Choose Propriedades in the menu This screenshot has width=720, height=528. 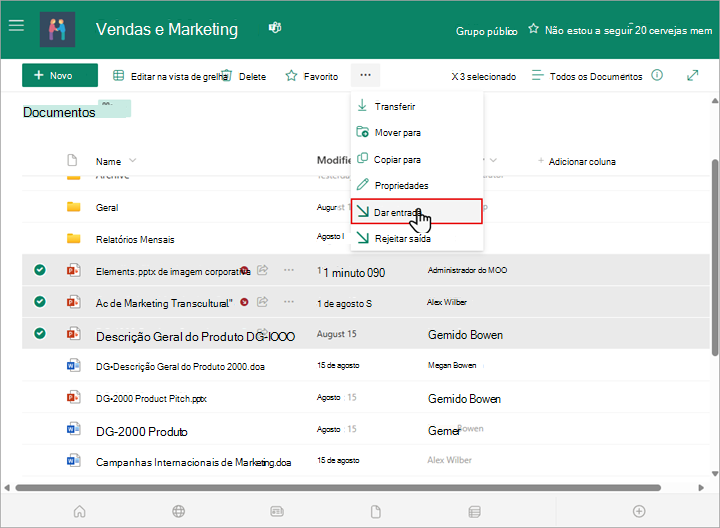417,185
